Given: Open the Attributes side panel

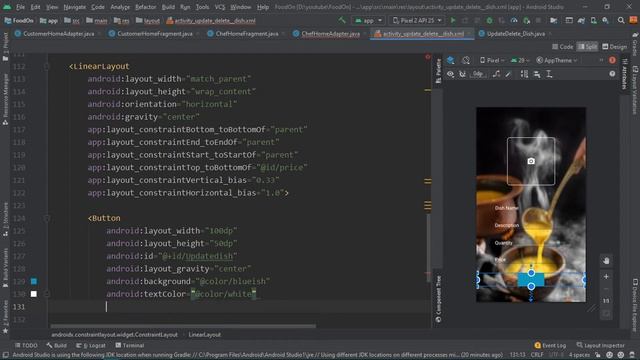Looking at the screenshot, I should click(x=624, y=74).
